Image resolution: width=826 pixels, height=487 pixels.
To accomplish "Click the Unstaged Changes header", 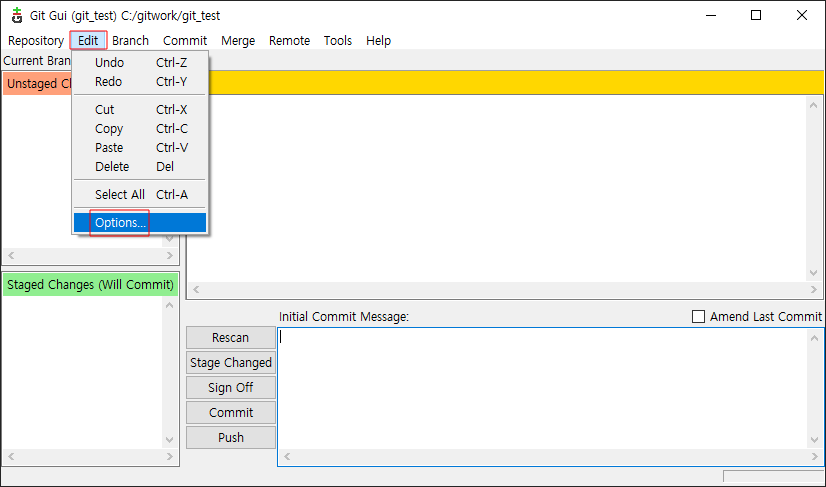I will (x=37, y=84).
